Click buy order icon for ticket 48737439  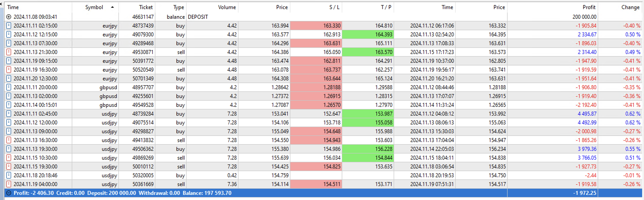coord(9,26)
